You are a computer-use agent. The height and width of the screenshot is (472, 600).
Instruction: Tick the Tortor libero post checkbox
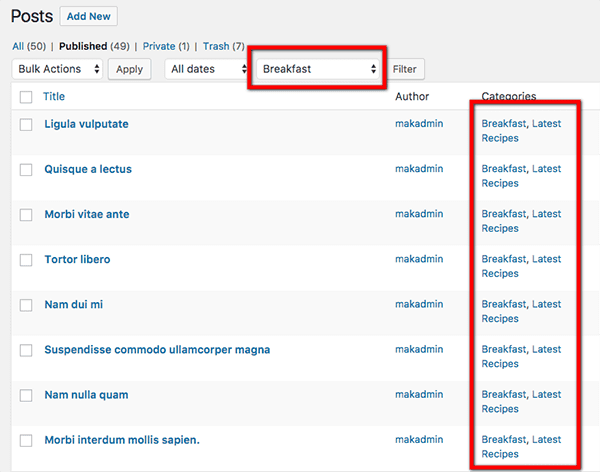point(26,260)
